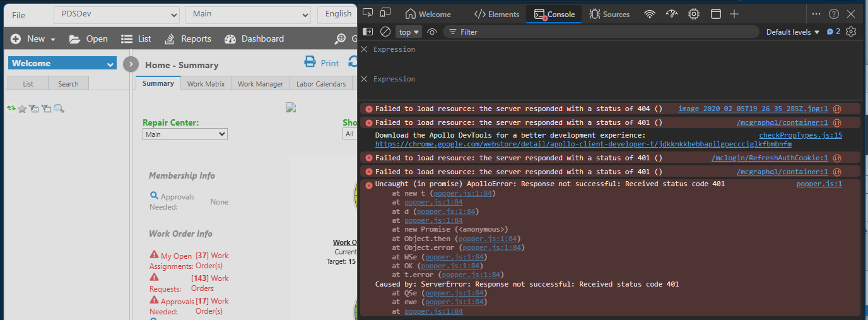Image resolution: width=868 pixels, height=320 pixels.
Task: Click the green refresh arrows tree icon
Action: tap(11, 109)
